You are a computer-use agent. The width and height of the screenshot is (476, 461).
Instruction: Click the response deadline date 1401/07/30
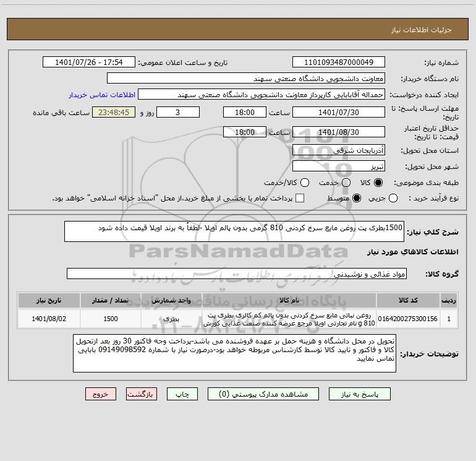coord(339,112)
